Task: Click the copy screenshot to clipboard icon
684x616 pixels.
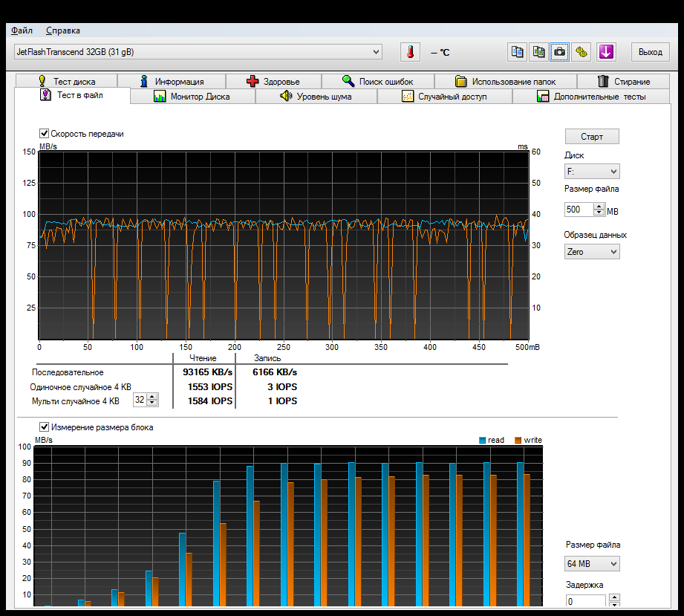Action: (538, 52)
